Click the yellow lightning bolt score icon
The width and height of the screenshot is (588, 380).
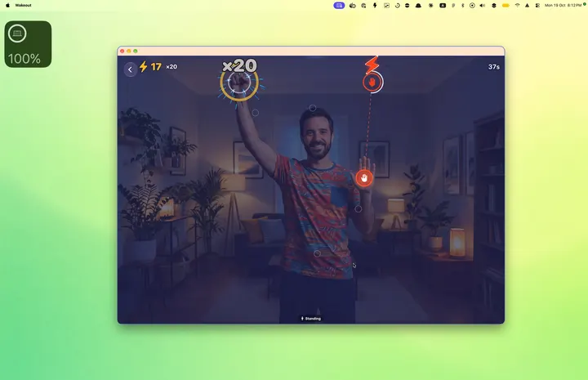click(x=143, y=66)
